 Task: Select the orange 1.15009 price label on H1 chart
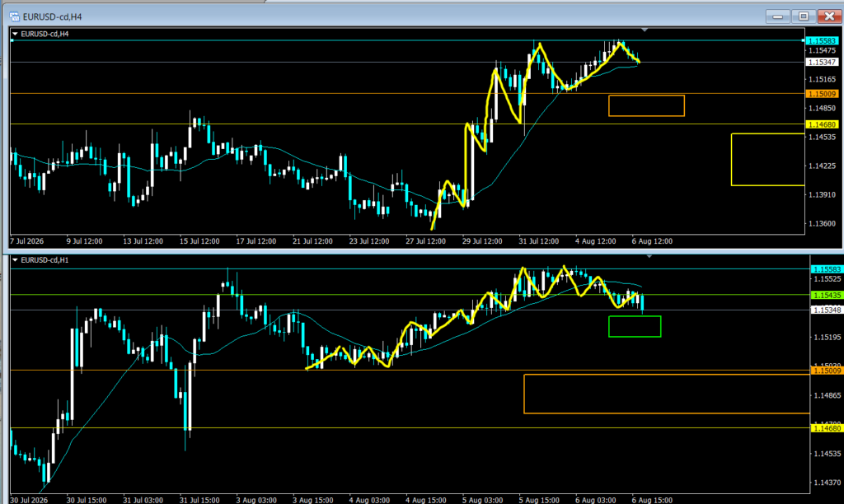[x=827, y=371]
